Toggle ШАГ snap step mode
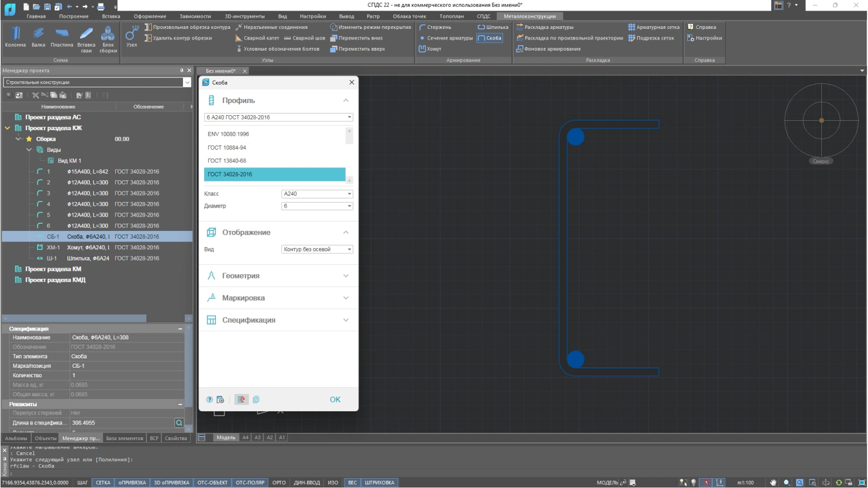This screenshot has width=868, height=488. click(x=82, y=482)
